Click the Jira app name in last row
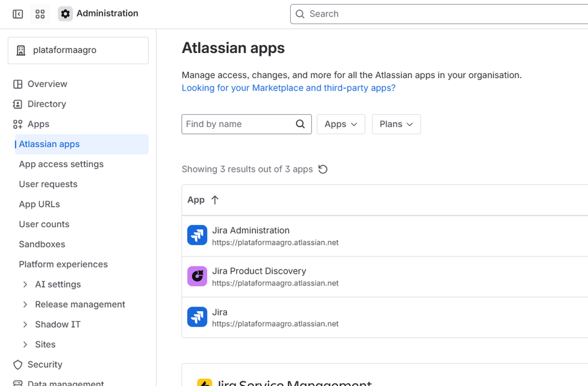Screen dimensions: 588x386 tap(220, 312)
